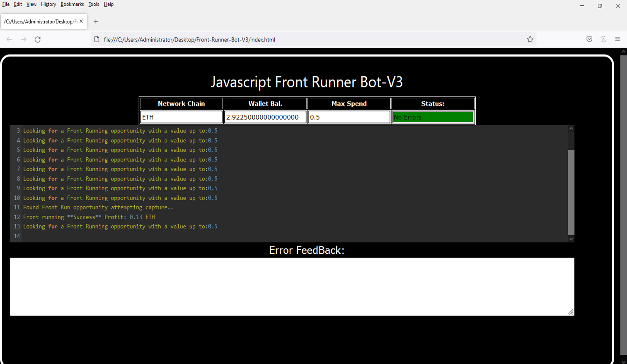Image resolution: width=627 pixels, height=364 pixels.
Task: Reload the current page
Action: 38,39
